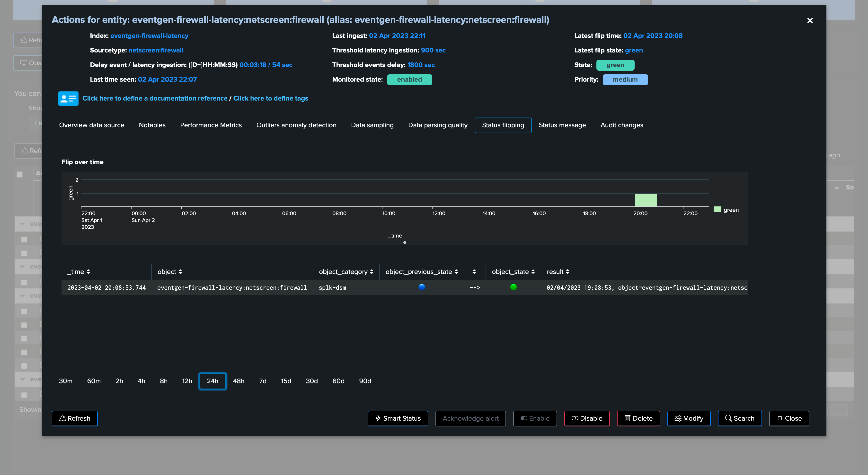The height and width of the screenshot is (475, 868).
Task: Click the Close button at bottom right
Action: (x=789, y=418)
